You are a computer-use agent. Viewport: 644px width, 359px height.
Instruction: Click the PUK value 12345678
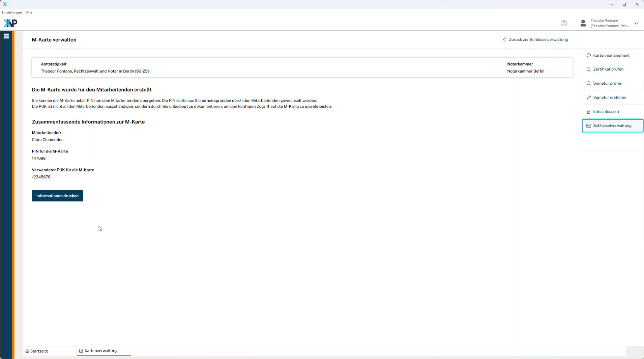pos(41,177)
